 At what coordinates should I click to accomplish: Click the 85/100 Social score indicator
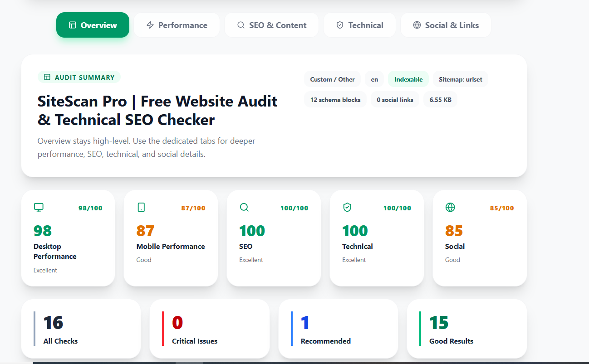point(501,207)
